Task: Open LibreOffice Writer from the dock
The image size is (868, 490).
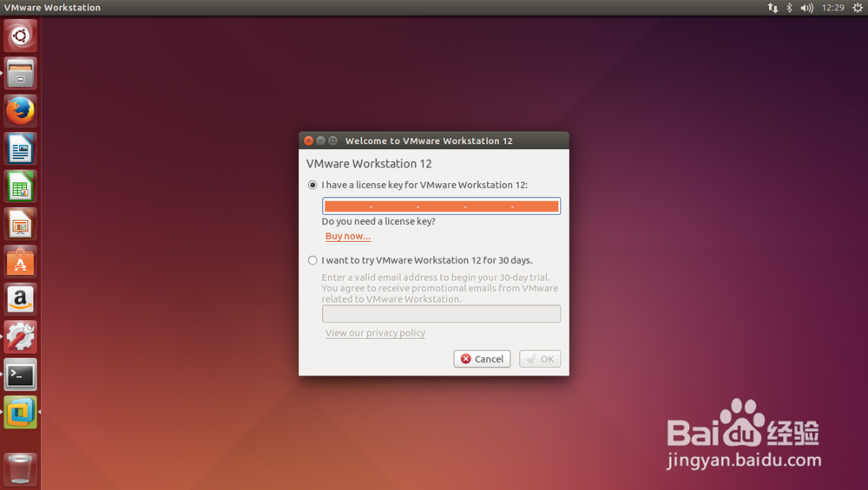Action: pos(21,149)
